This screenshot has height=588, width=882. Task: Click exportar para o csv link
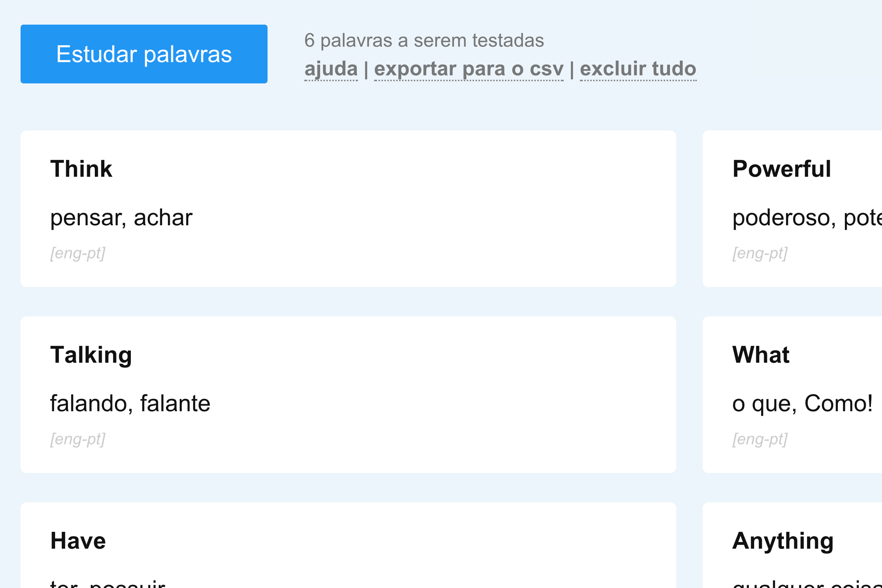pyautogui.click(x=468, y=69)
